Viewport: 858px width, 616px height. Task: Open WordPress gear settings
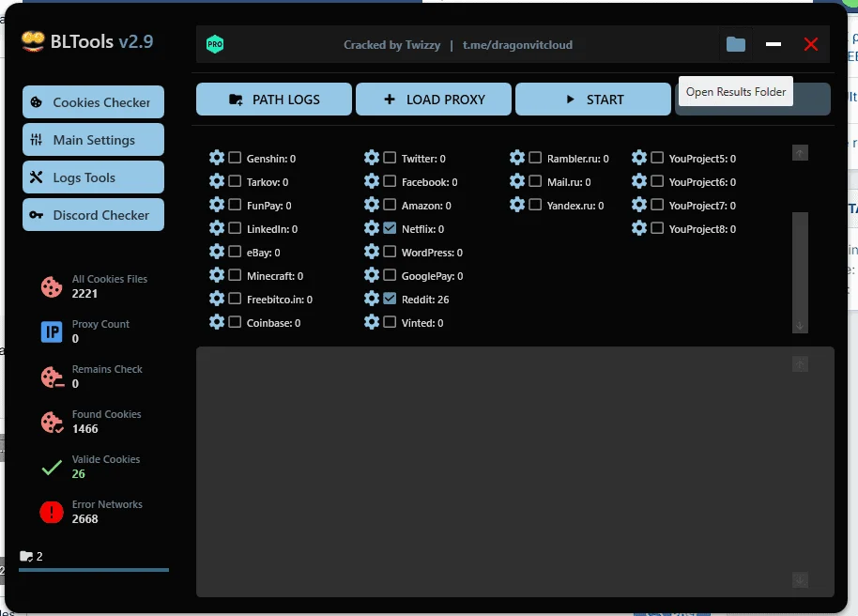pos(372,252)
